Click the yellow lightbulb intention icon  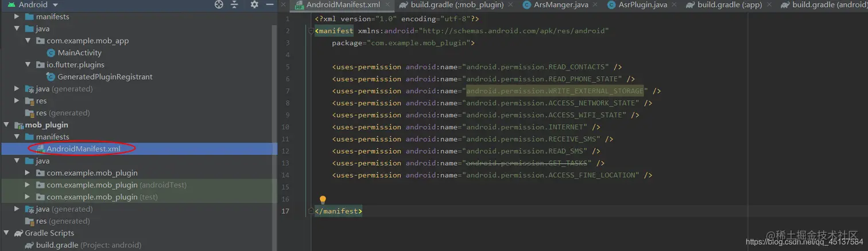point(323,199)
